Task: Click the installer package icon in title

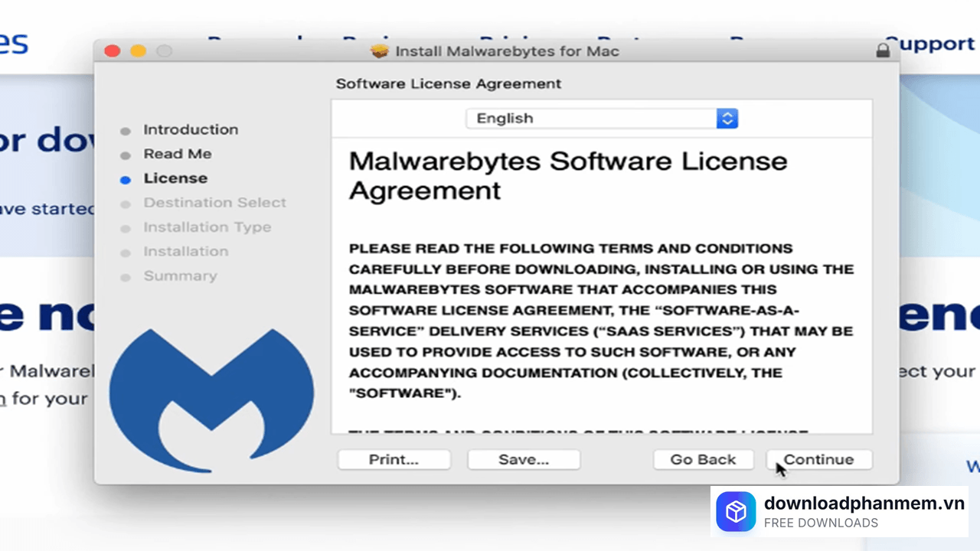Action: 379,51
